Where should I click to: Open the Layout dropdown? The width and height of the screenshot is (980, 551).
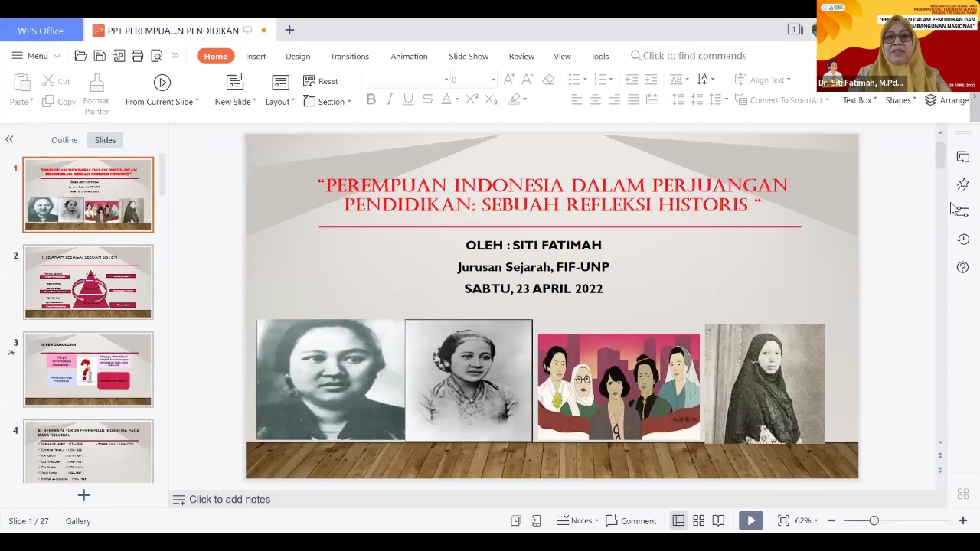click(280, 102)
